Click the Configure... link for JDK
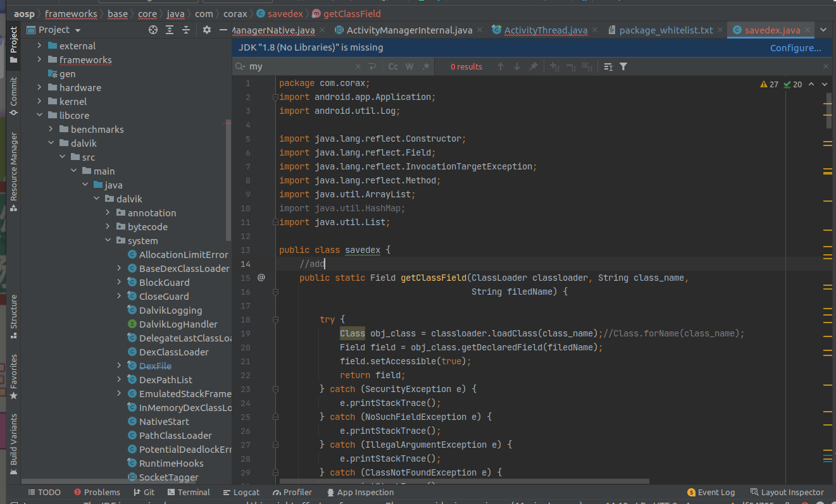The width and height of the screenshot is (836, 504). click(x=795, y=48)
